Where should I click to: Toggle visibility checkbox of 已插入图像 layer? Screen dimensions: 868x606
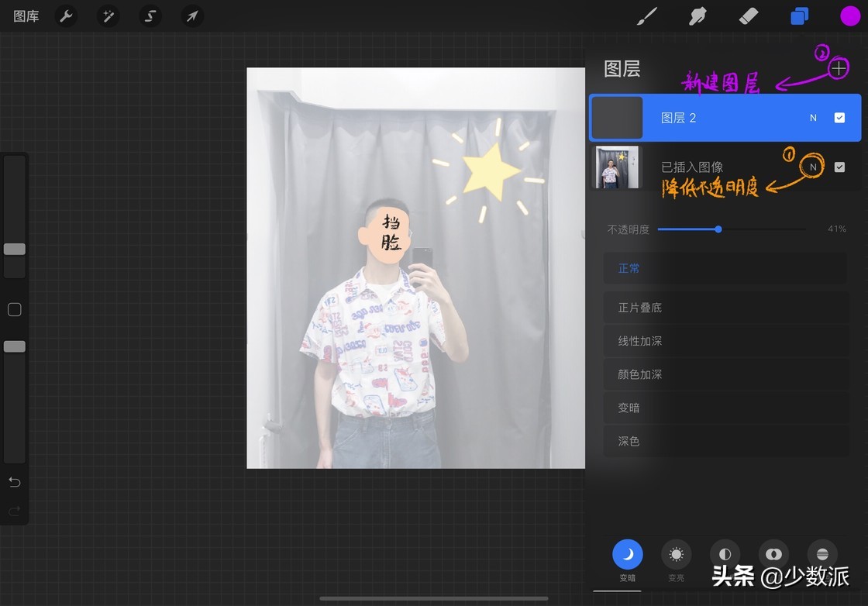pyautogui.click(x=839, y=167)
